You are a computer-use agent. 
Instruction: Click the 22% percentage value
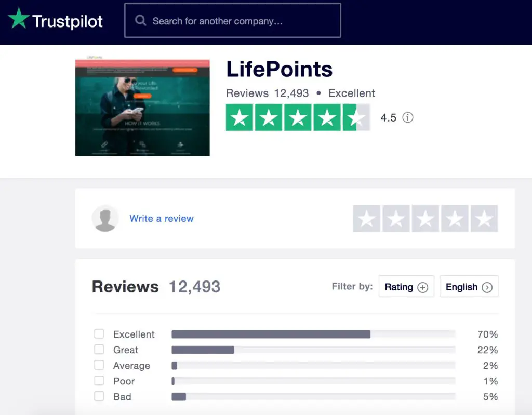click(x=487, y=350)
